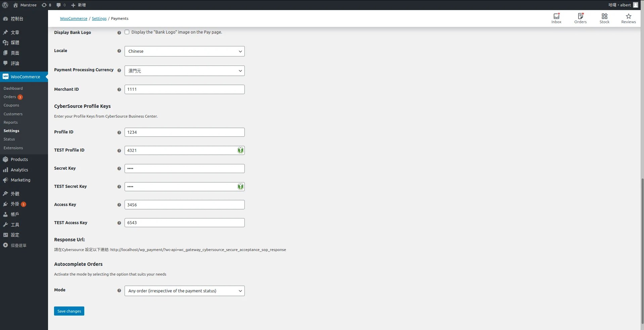Open the WooCommerce sidebar menu
This screenshot has height=330, width=644.
pos(24,77)
